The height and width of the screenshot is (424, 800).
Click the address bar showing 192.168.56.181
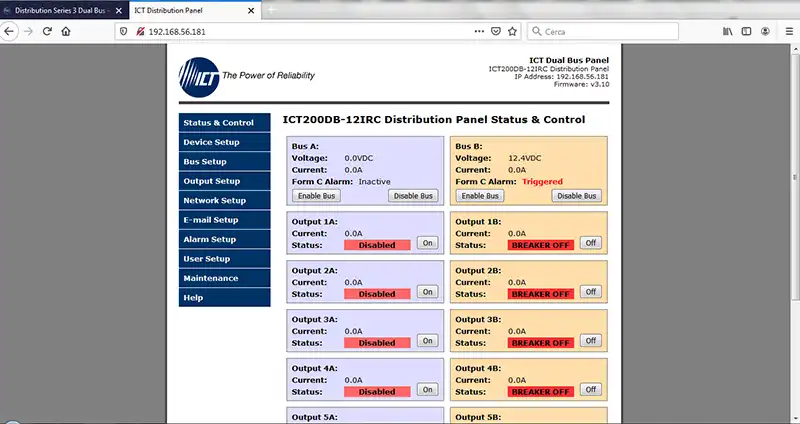coord(319,31)
